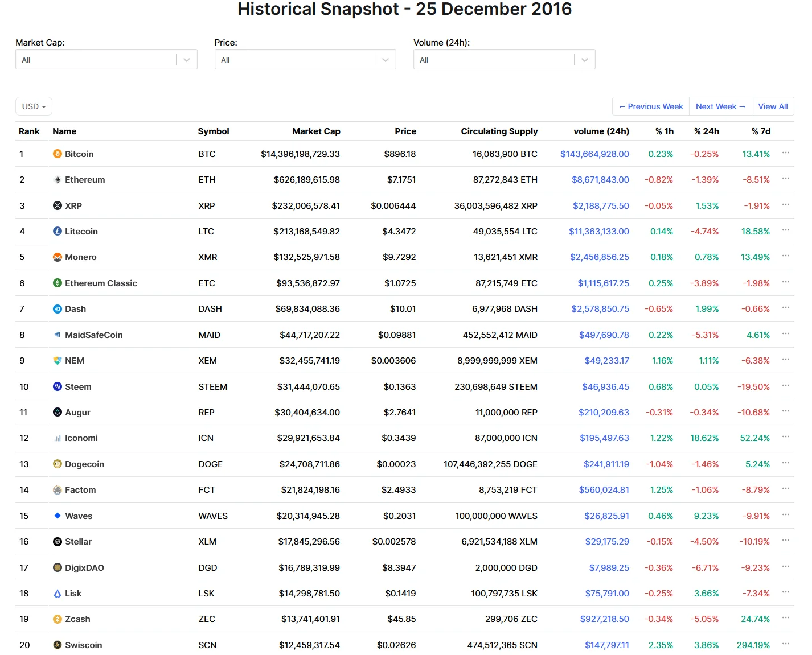Viewport: 812px width, 655px height.
Task: Select Steem 7d change -19.50%
Action: pos(753,387)
